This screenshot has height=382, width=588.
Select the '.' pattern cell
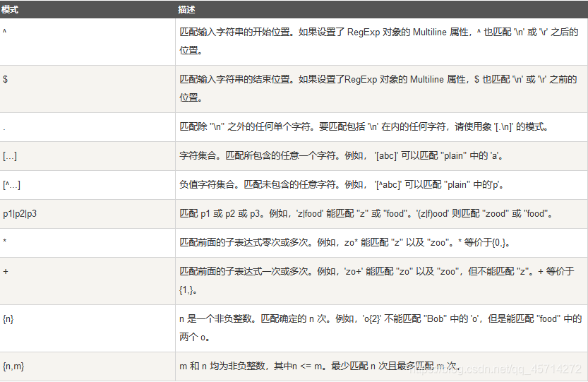tap(88, 127)
